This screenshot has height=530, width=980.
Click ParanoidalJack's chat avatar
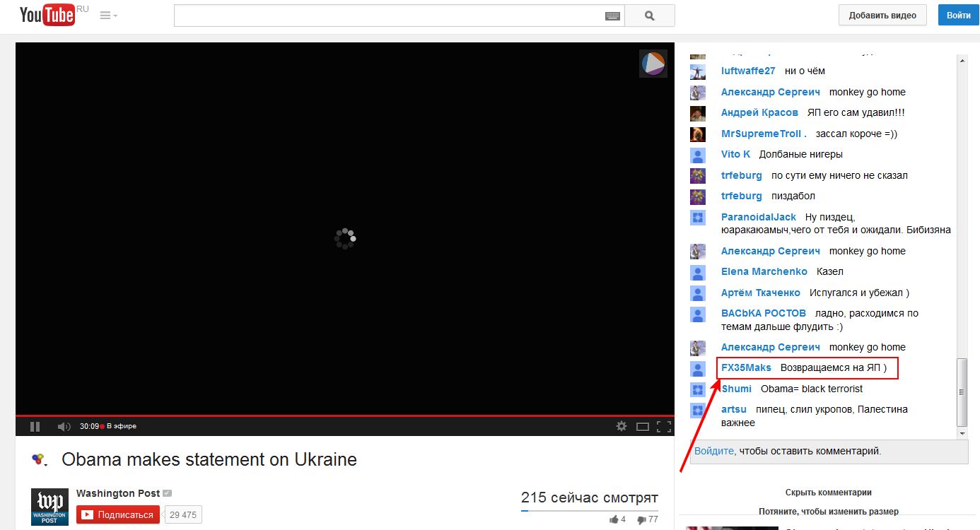[x=698, y=218]
